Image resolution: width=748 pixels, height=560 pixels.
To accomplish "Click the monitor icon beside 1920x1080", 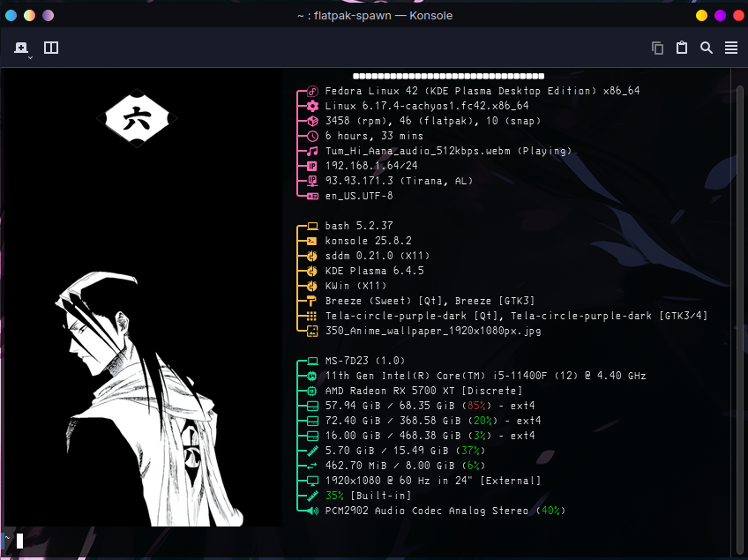I will [x=312, y=481].
